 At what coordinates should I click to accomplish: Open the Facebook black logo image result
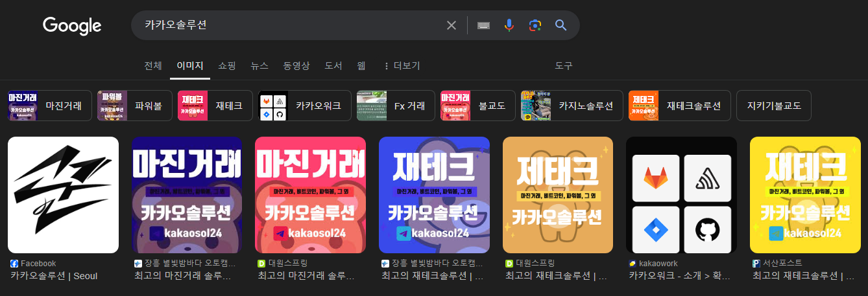63,195
